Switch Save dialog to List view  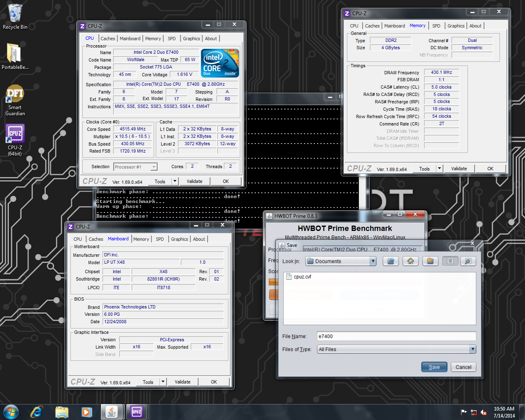point(450,261)
